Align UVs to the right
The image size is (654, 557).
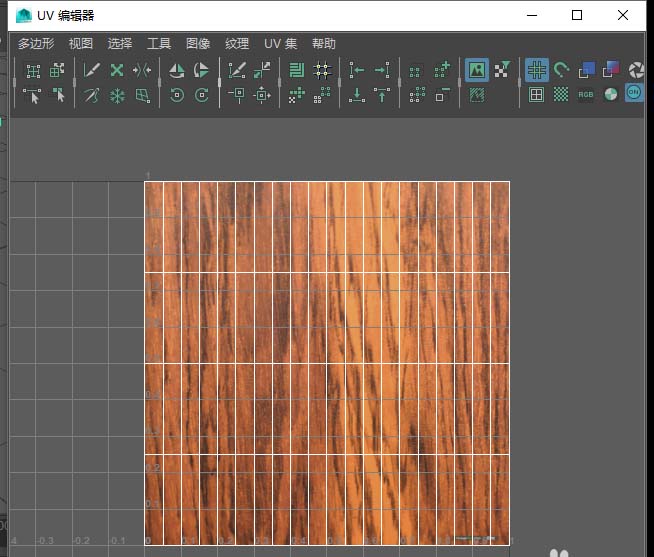[381, 70]
